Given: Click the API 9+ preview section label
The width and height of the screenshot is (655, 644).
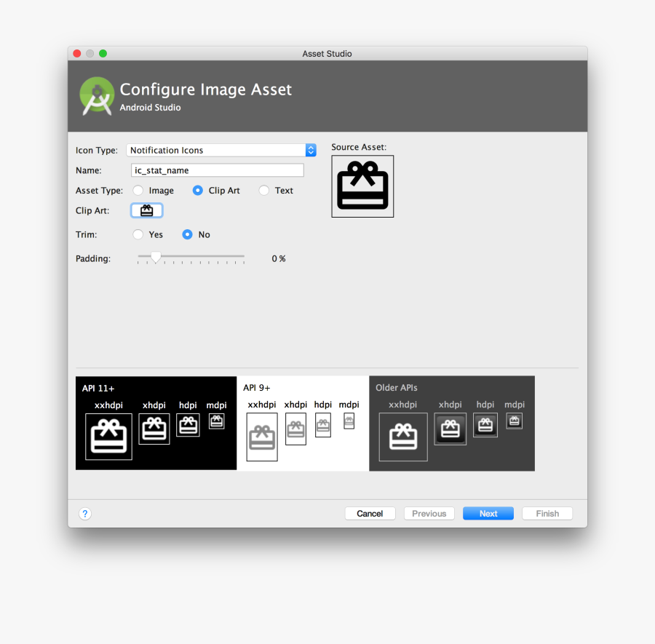Looking at the screenshot, I should pyautogui.click(x=256, y=388).
